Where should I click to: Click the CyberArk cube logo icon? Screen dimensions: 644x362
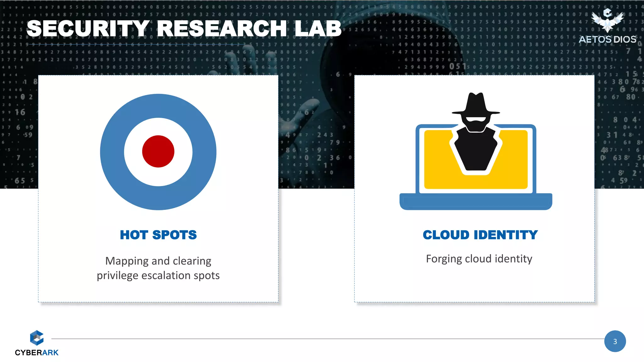click(x=37, y=338)
